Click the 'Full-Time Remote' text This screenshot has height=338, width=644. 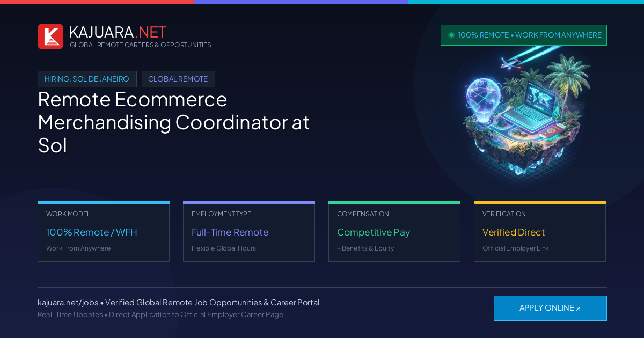click(230, 232)
